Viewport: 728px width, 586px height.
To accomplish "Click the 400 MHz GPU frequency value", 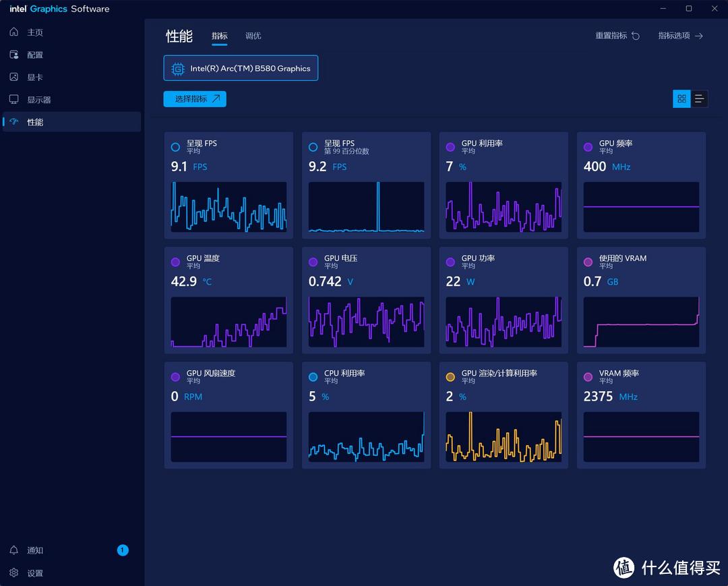I will [x=607, y=167].
